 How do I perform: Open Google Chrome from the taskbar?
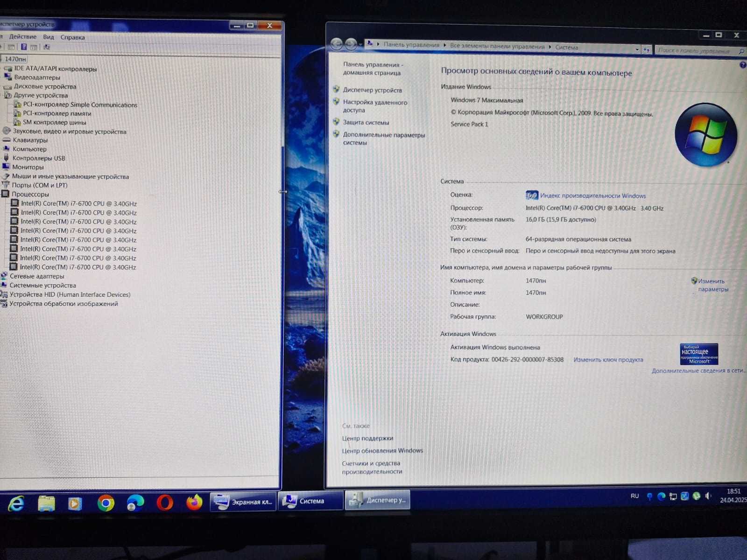(x=106, y=503)
